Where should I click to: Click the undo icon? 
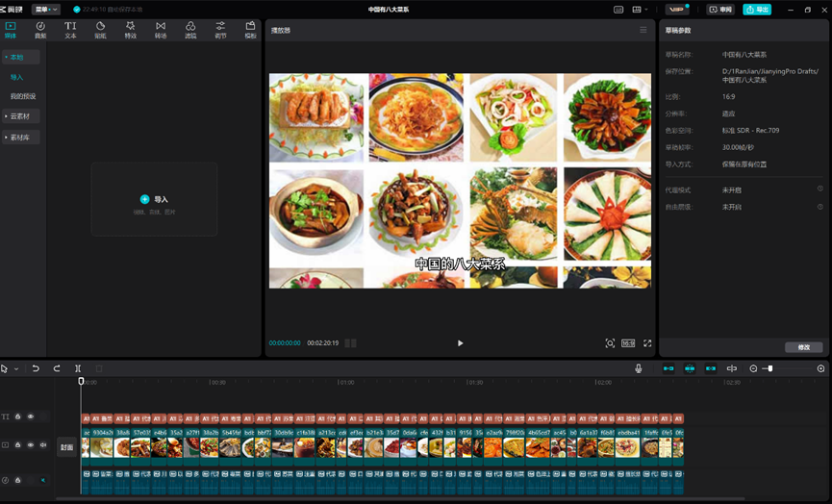[x=36, y=368]
